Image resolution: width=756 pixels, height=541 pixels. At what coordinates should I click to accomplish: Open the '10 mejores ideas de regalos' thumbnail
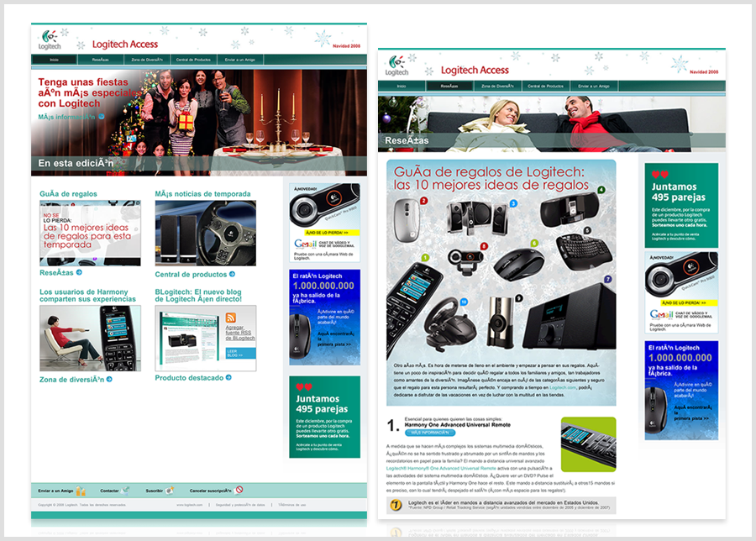(x=90, y=233)
